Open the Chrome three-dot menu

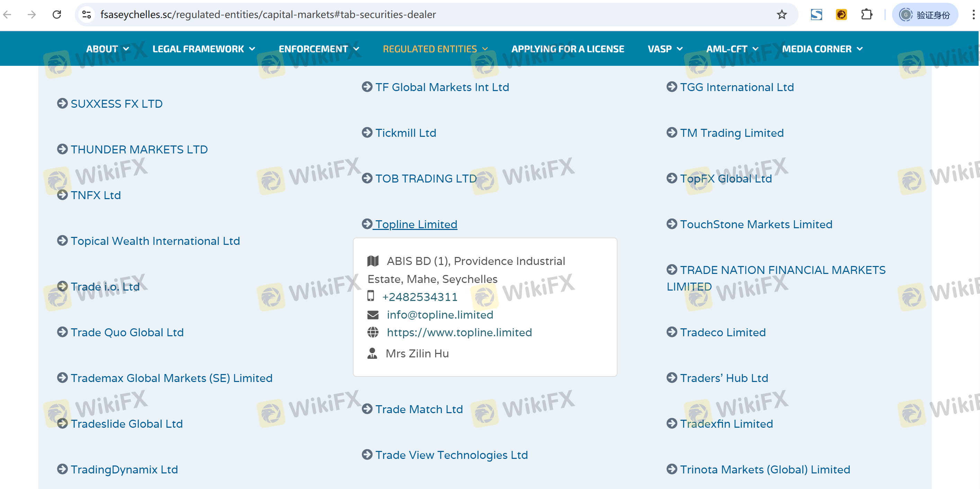[x=973, y=15]
